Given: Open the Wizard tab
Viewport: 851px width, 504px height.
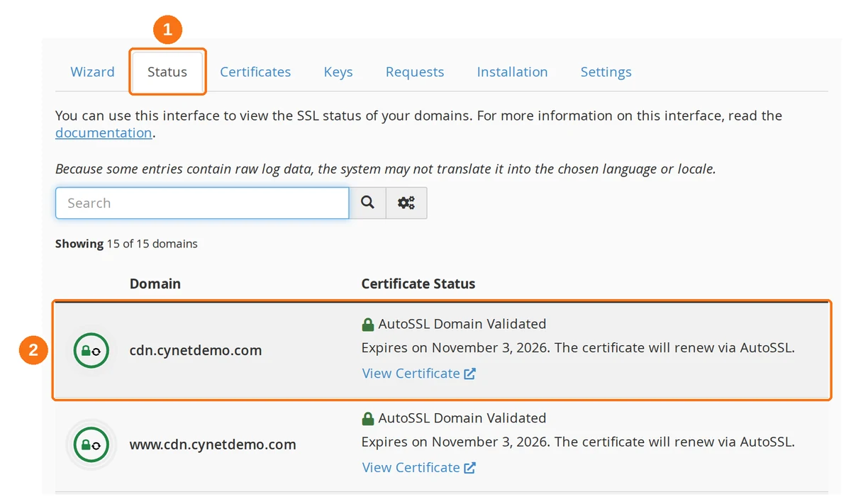Looking at the screenshot, I should pos(92,72).
